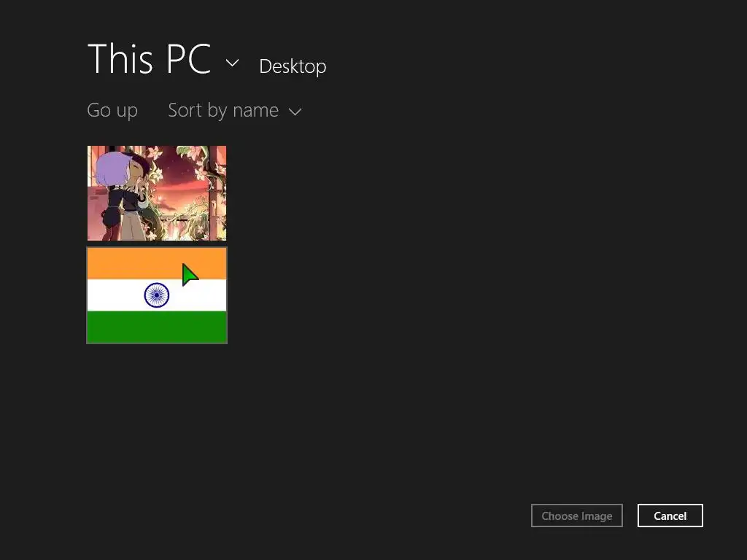Click the Choose Image button

click(577, 516)
